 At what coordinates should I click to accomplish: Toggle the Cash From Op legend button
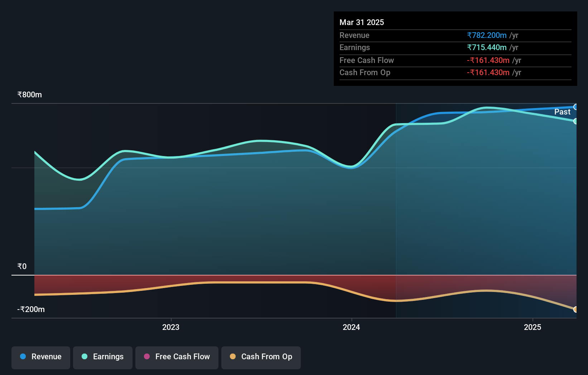click(261, 357)
